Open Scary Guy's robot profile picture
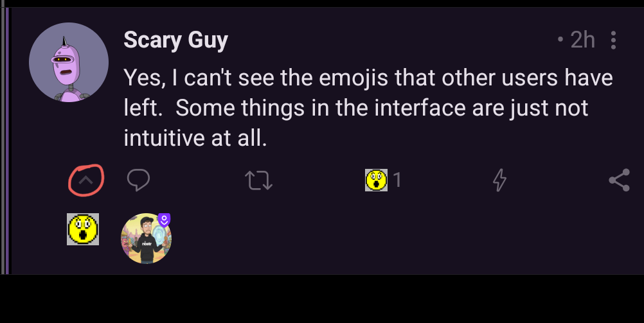Screen dimensions: 644x323 [68, 62]
